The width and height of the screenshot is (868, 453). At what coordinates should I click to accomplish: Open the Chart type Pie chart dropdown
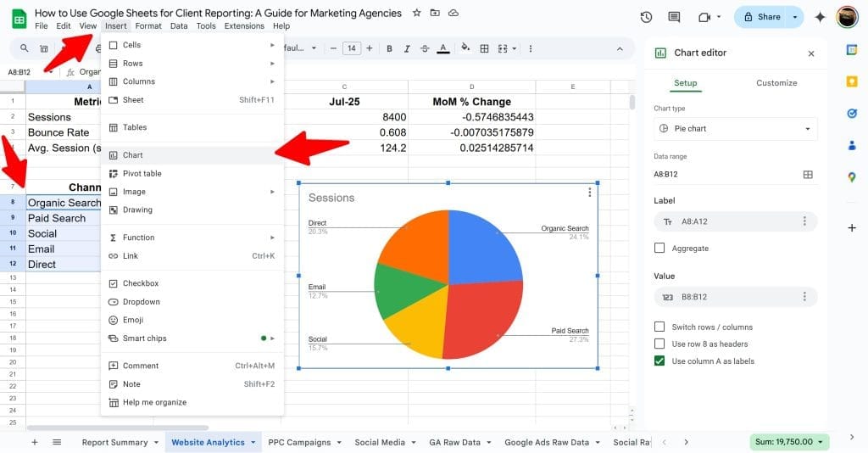[x=735, y=128]
